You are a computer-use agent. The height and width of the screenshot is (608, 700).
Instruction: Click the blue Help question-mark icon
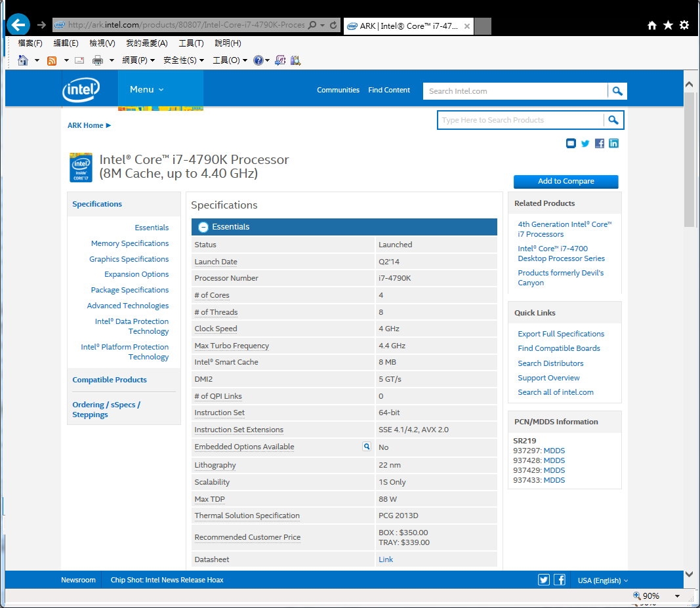pyautogui.click(x=258, y=60)
